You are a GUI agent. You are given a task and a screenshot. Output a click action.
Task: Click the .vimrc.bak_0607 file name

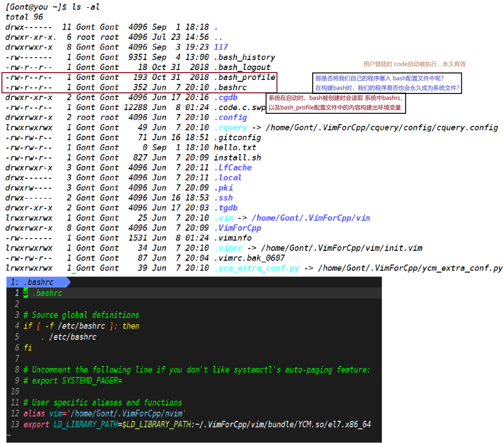pos(250,258)
